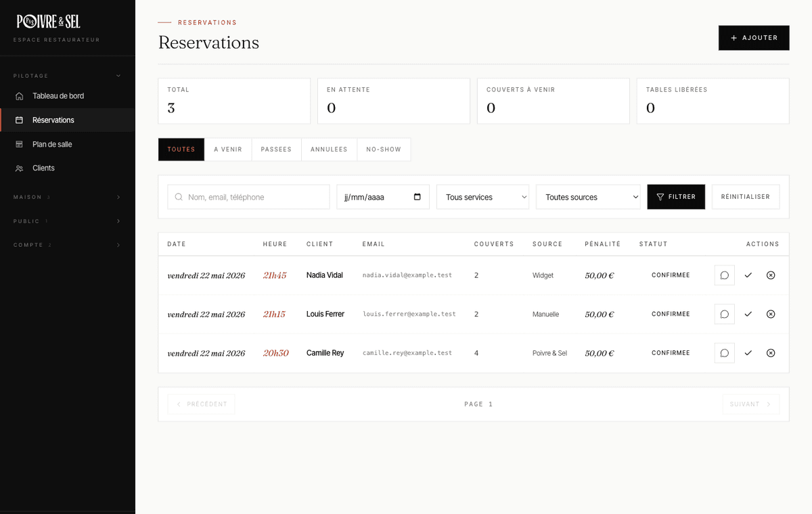The height and width of the screenshot is (514, 812).
Task: Click email nadia.vidal@example.test
Action: coord(407,275)
